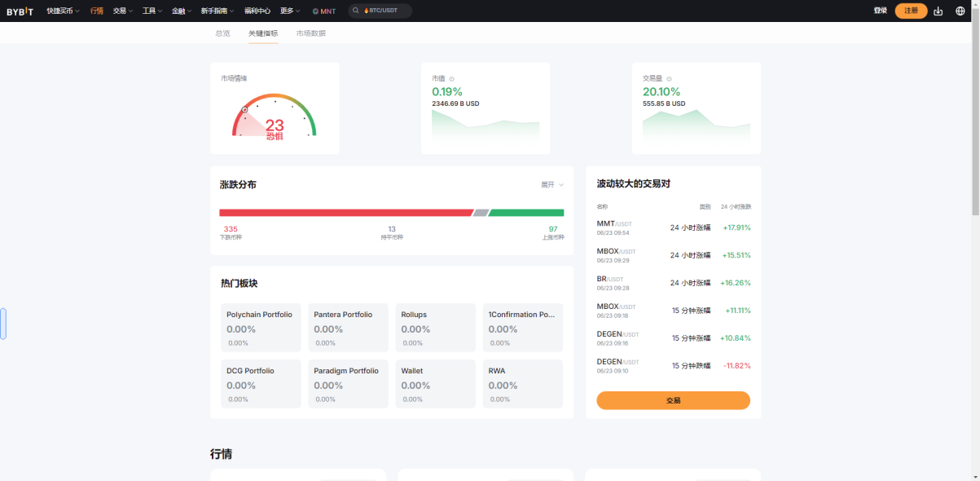
Task: Click the market cap info icon
Action: coord(451,78)
